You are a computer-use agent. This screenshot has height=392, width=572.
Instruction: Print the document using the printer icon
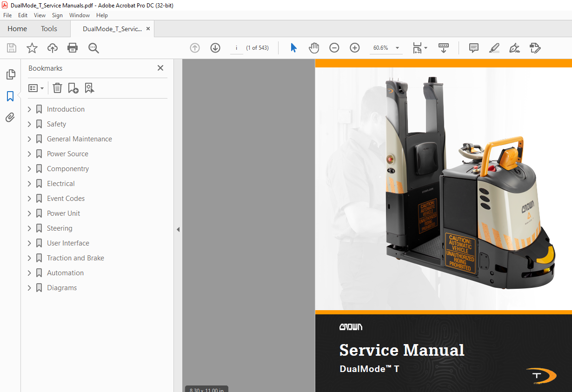(73, 48)
